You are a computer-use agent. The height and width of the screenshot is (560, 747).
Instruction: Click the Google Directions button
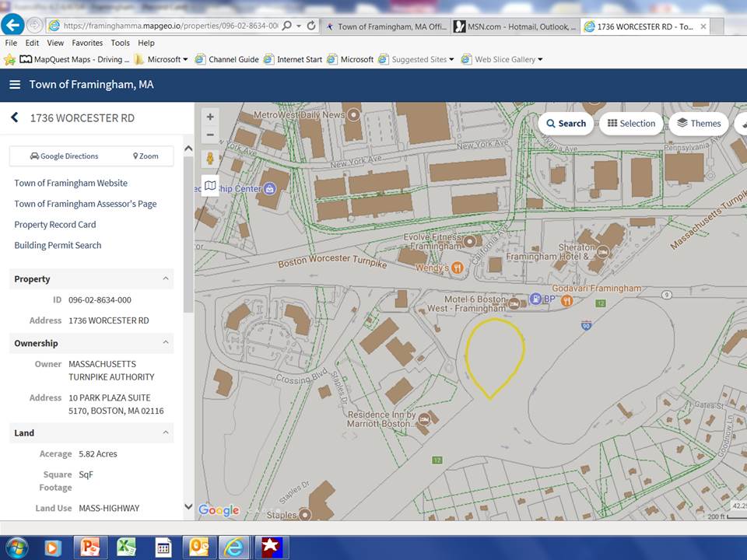[65, 156]
